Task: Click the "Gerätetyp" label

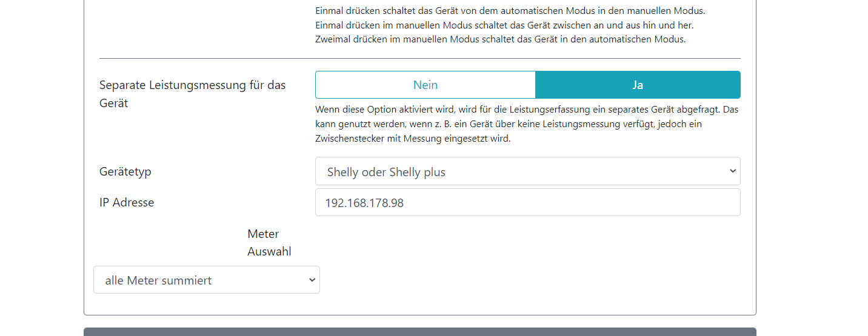Action: coord(125,171)
